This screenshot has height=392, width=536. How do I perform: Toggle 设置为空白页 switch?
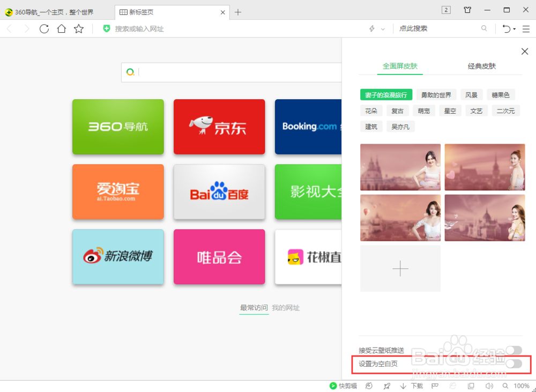514,364
